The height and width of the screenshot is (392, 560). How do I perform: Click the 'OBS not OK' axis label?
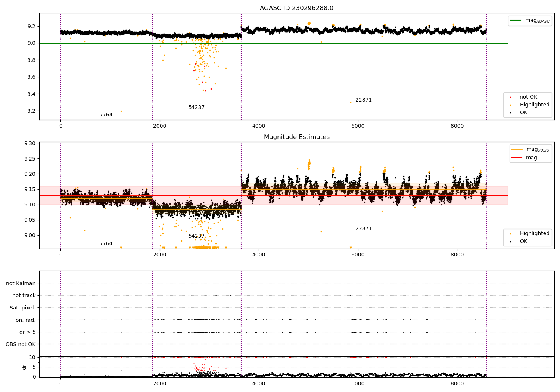click(x=21, y=344)
